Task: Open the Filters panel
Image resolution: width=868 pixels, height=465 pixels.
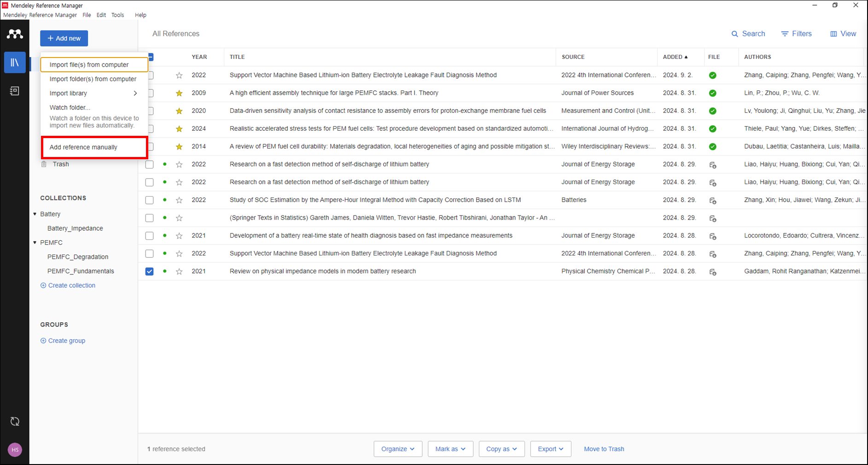Action: click(796, 34)
